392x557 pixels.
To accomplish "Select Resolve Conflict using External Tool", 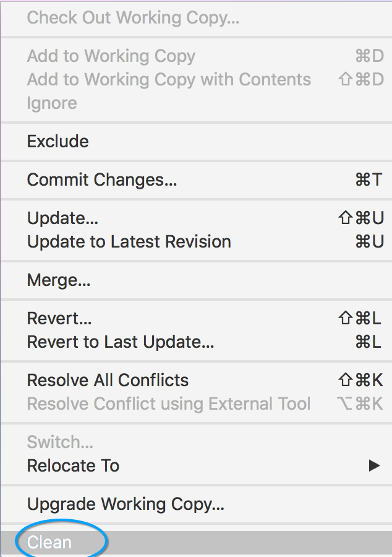I will coord(169,404).
